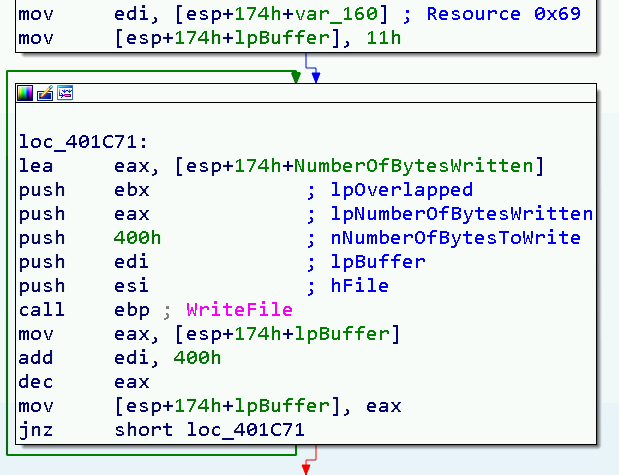Click the lpNumberOfBytesWritten comment
The height and width of the screenshot is (475, 619).
(x=461, y=214)
